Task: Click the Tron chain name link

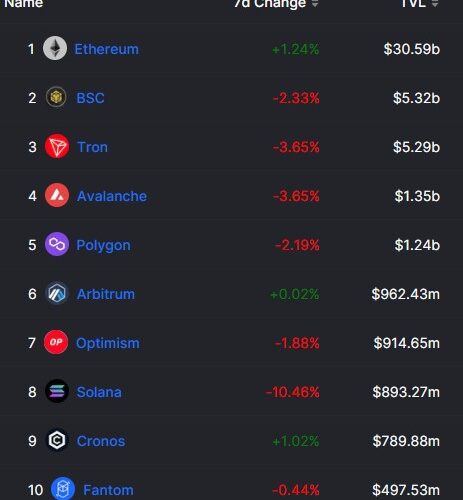Action: point(92,147)
